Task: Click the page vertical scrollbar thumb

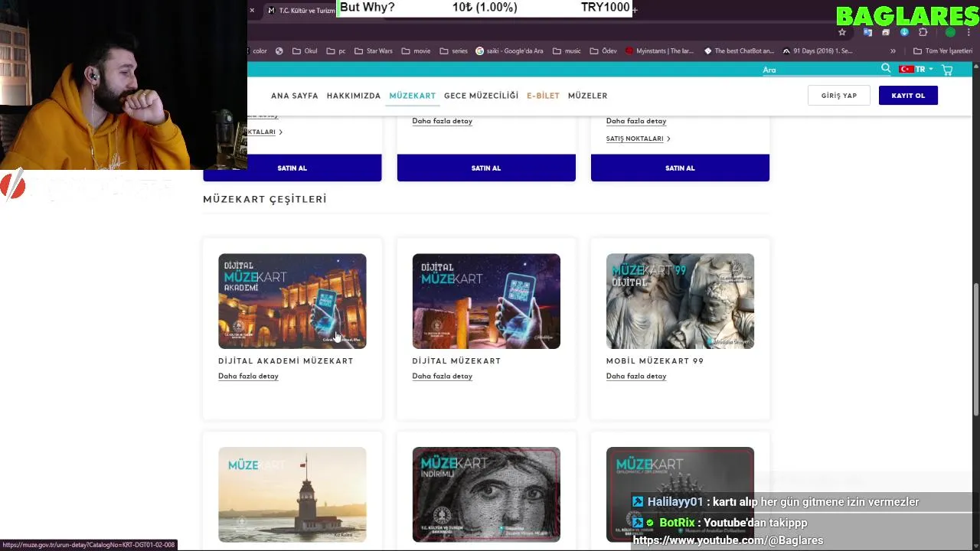Action: pos(976,350)
